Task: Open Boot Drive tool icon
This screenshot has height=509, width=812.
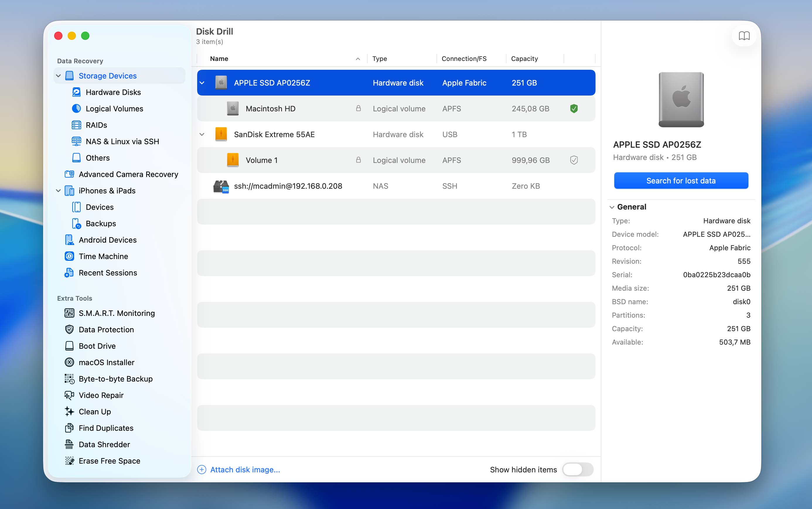Action: pyautogui.click(x=69, y=346)
